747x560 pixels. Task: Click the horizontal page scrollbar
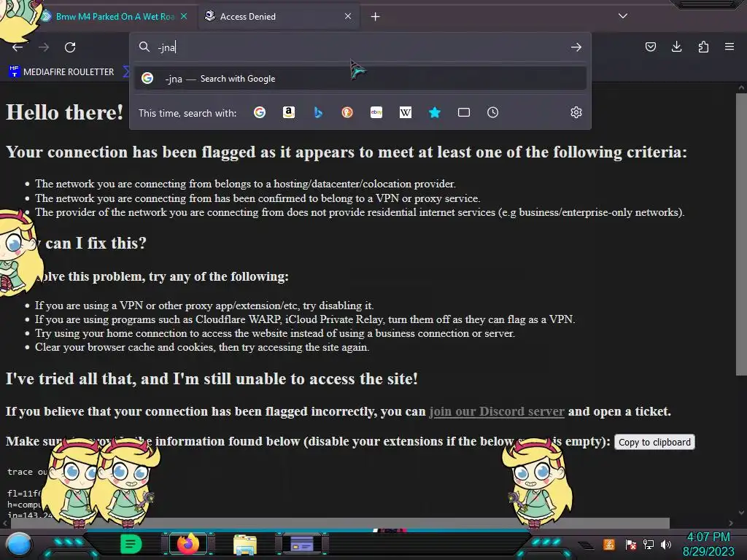coord(340,523)
